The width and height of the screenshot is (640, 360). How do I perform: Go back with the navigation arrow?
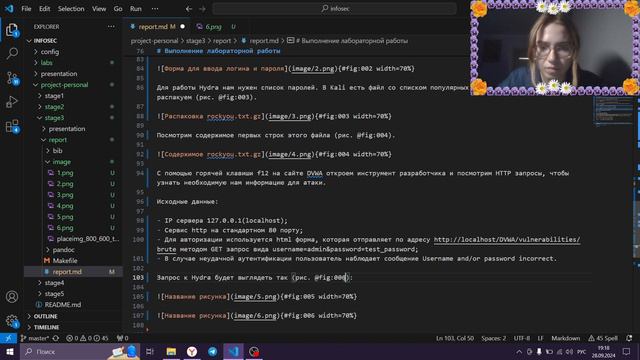[189, 9]
